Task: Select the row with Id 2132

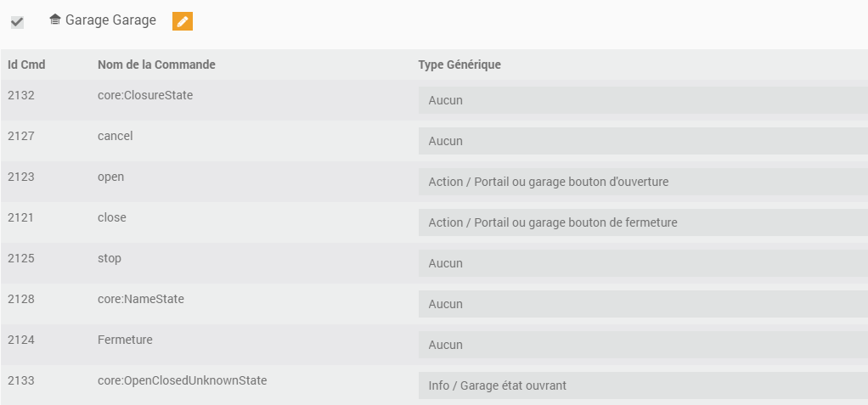Action: 21,95
